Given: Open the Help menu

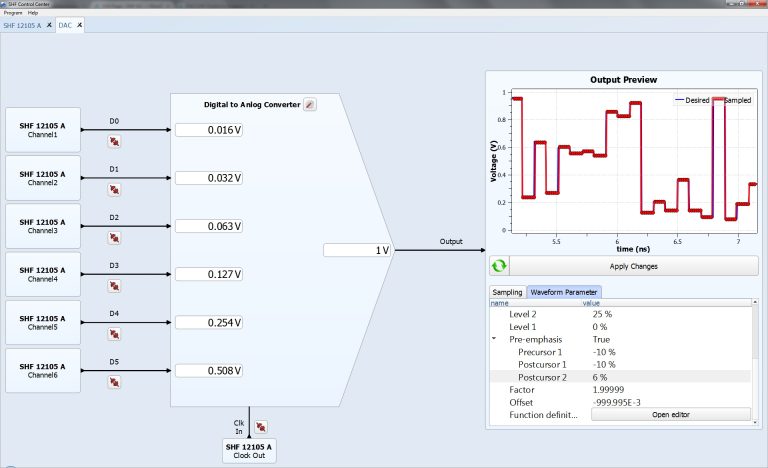Looking at the screenshot, I should pos(33,12).
